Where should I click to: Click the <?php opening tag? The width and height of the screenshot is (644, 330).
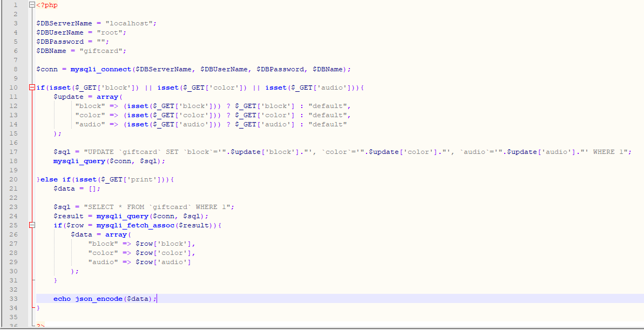[x=47, y=5]
